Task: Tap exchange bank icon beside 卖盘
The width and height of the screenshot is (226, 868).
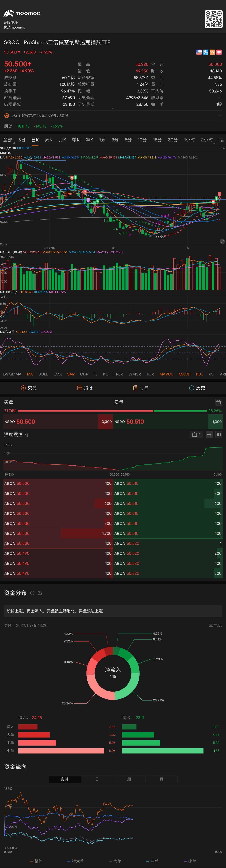Action: 219,402
